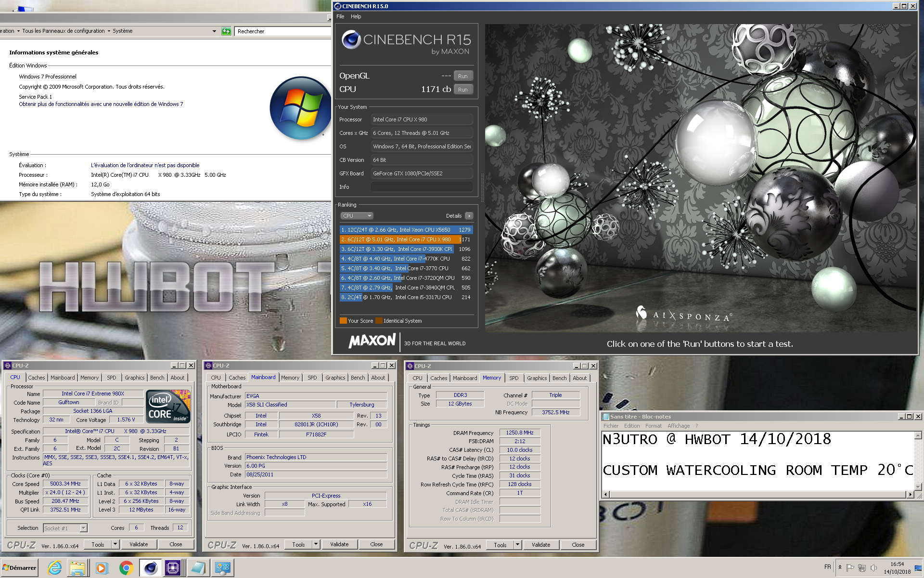Expand breadcrumb arrow before Tous les Panneaux
The height and width of the screenshot is (578, 924).
[18, 31]
